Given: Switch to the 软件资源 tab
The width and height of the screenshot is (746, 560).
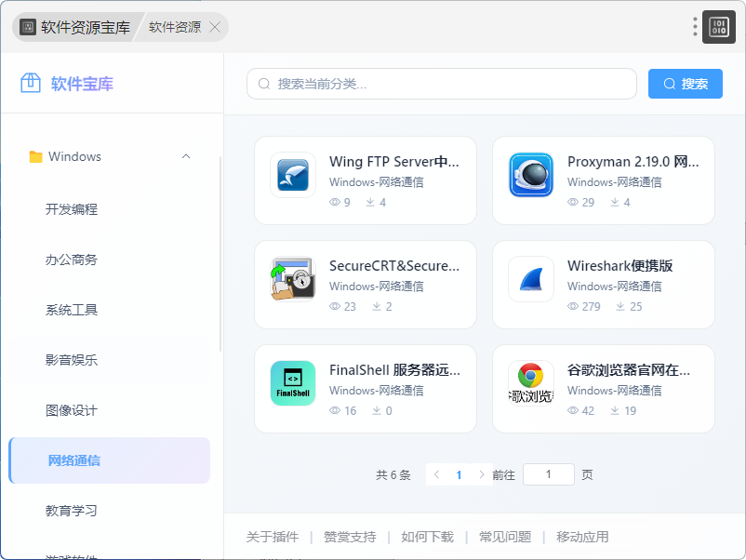Looking at the screenshot, I should (175, 27).
